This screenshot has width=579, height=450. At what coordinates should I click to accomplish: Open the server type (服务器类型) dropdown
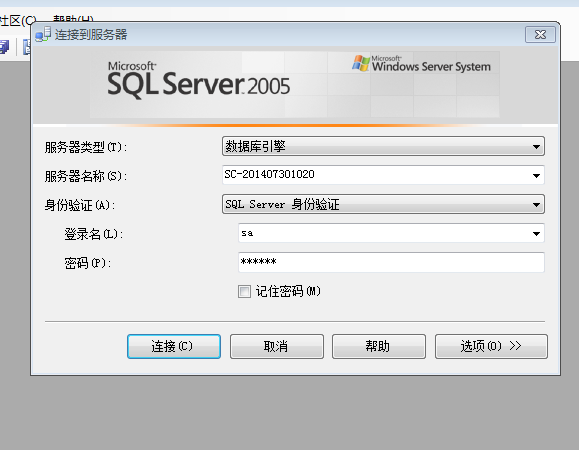coord(383,146)
